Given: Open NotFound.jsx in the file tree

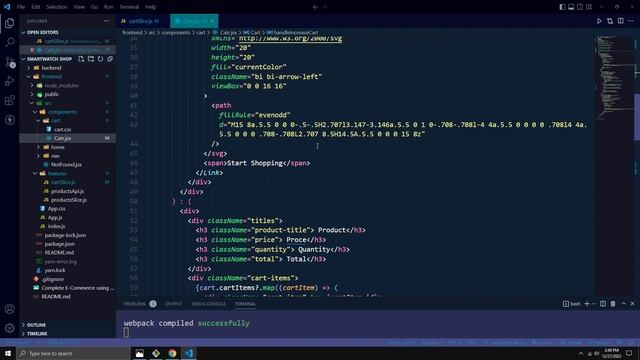Looking at the screenshot, I should click(x=66, y=164).
